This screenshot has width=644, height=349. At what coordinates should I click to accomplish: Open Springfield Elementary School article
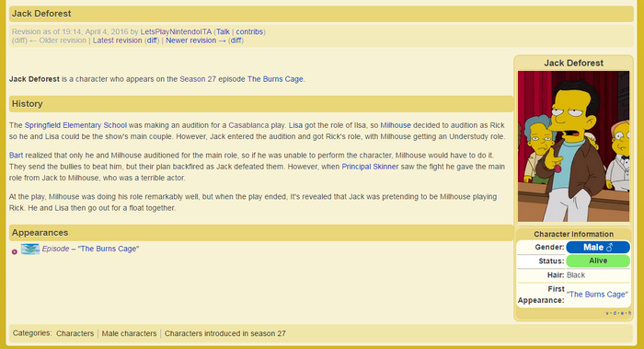pos(75,125)
